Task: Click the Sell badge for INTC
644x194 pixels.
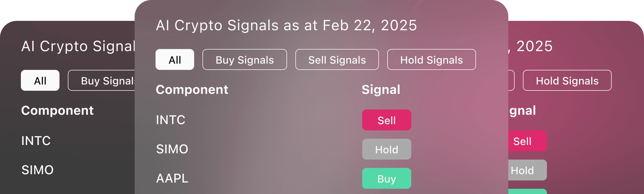Action: point(387,120)
